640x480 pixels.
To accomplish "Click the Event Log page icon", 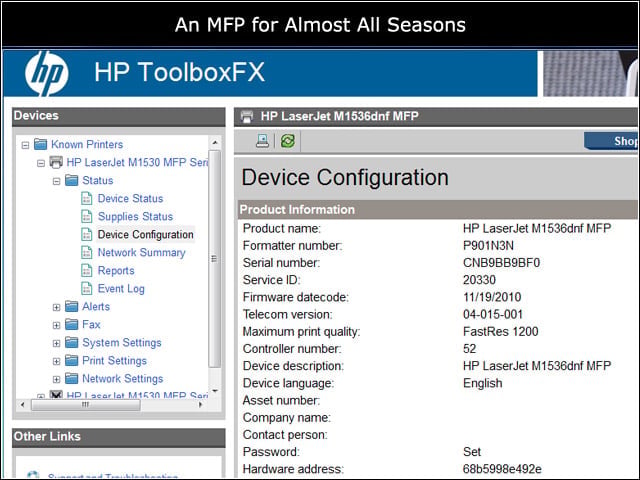I will (87, 288).
